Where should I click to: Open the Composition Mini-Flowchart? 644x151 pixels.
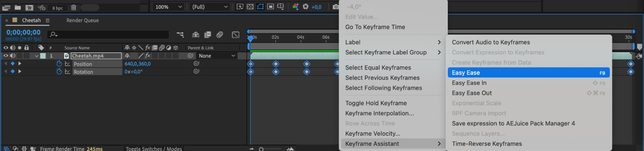180,34
